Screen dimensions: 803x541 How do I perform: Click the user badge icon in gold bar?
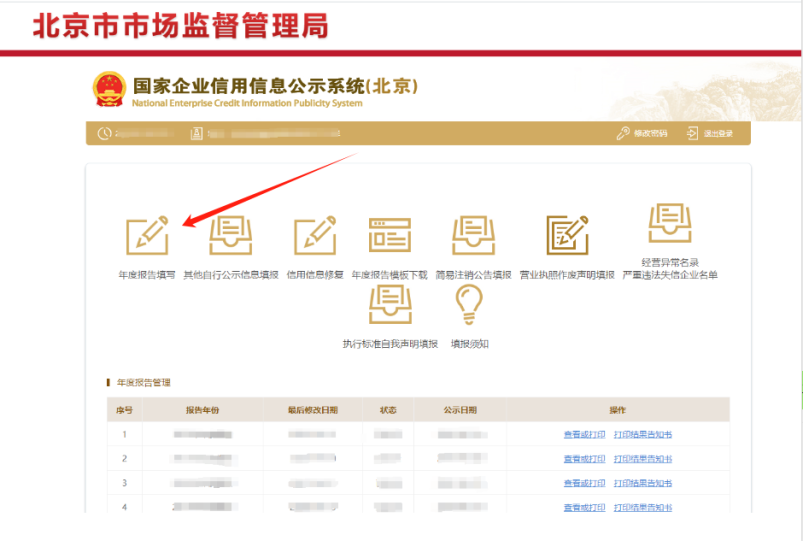click(197, 133)
